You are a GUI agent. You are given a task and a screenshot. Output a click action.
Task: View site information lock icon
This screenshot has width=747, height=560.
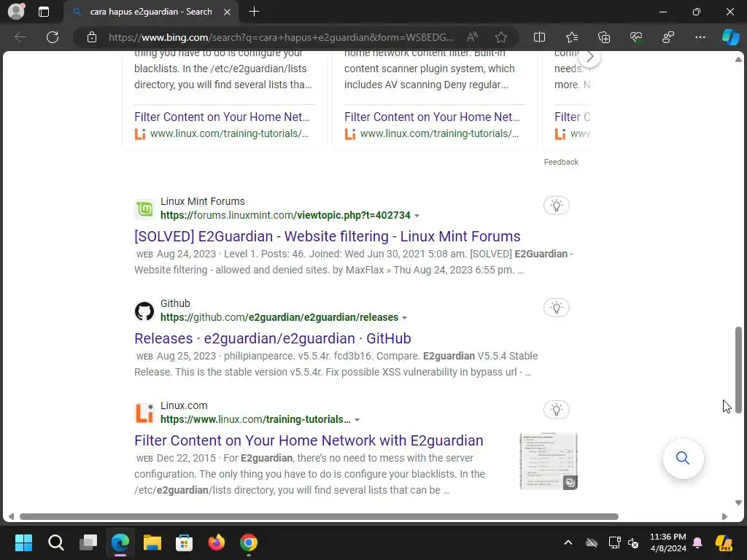92,37
